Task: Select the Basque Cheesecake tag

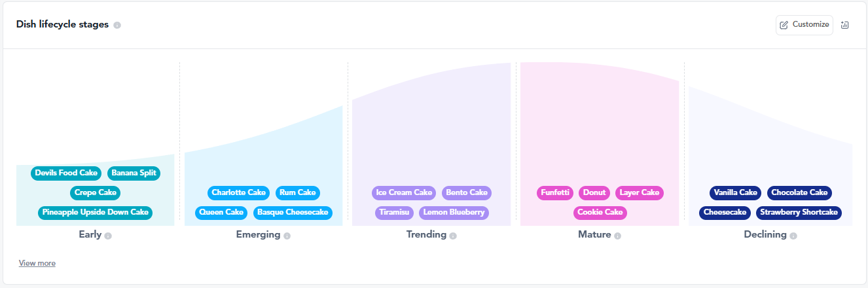Action: point(293,213)
